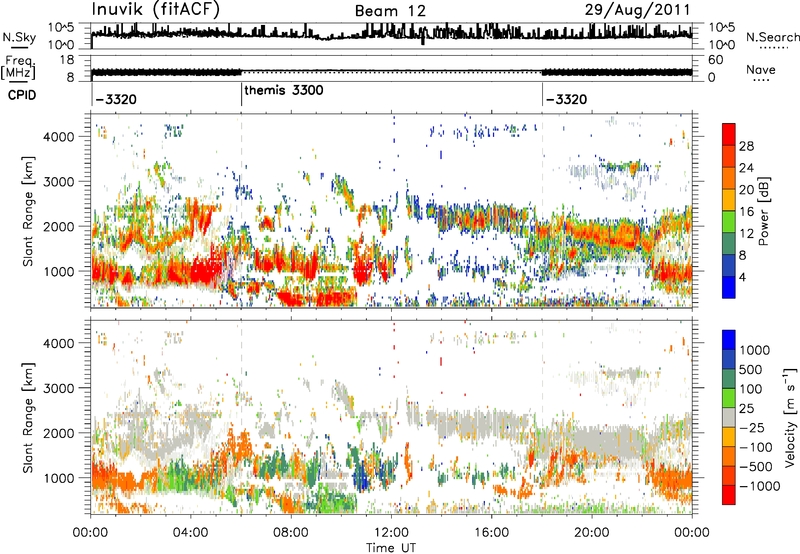Click the 'Beam 12' heading

pos(390,11)
